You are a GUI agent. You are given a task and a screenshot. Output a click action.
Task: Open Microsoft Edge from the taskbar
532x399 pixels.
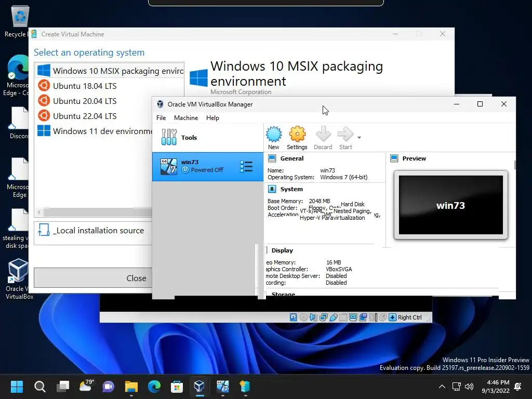(x=154, y=387)
